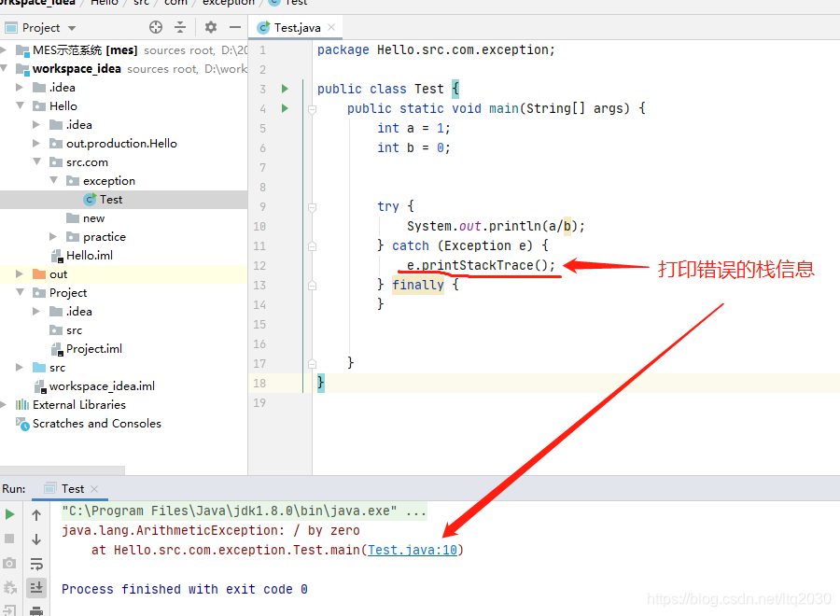Collapse the src.com package

point(36,161)
